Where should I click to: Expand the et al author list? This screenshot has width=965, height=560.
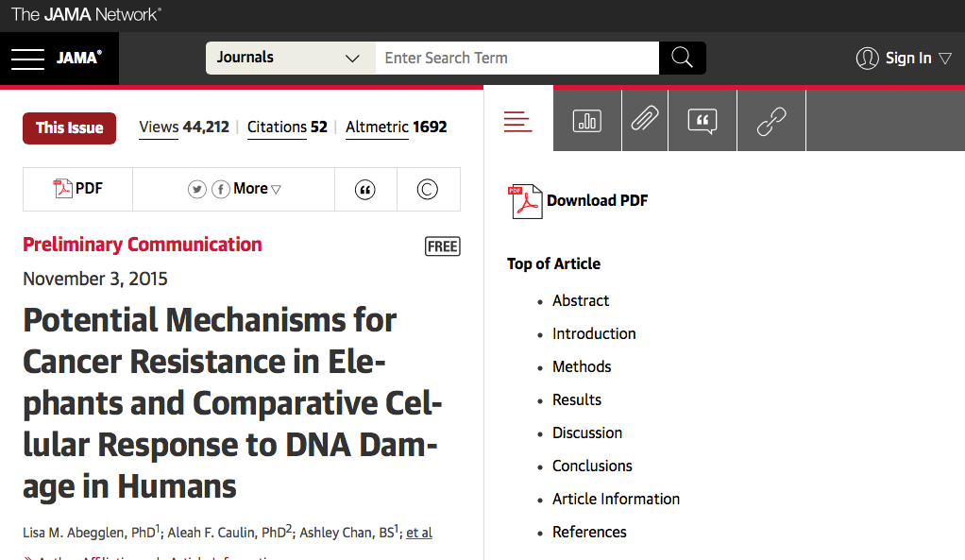[419, 533]
